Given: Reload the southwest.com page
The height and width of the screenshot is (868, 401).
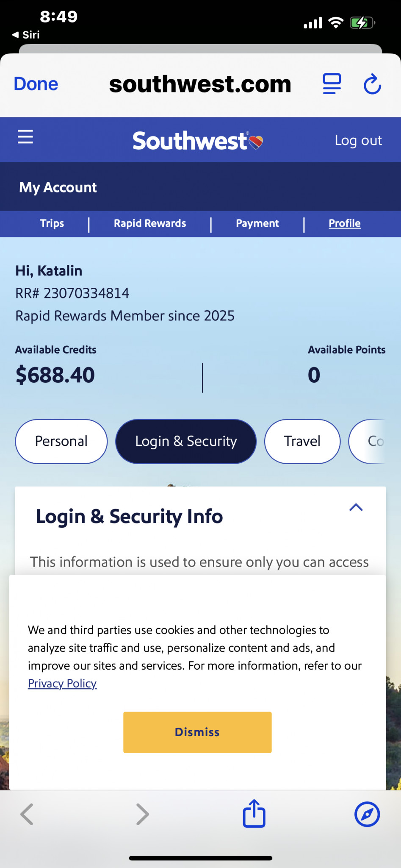Looking at the screenshot, I should pos(372,84).
